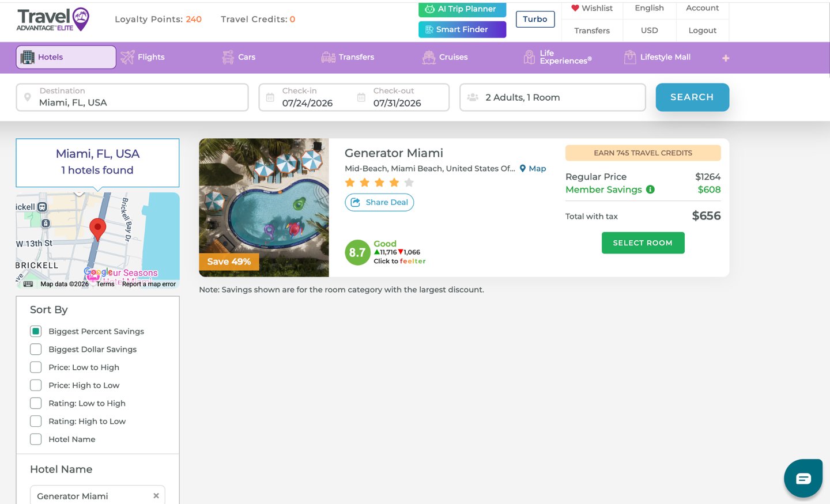This screenshot has width=830, height=504.
Task: Click the destination location pin icon
Action: tap(28, 97)
